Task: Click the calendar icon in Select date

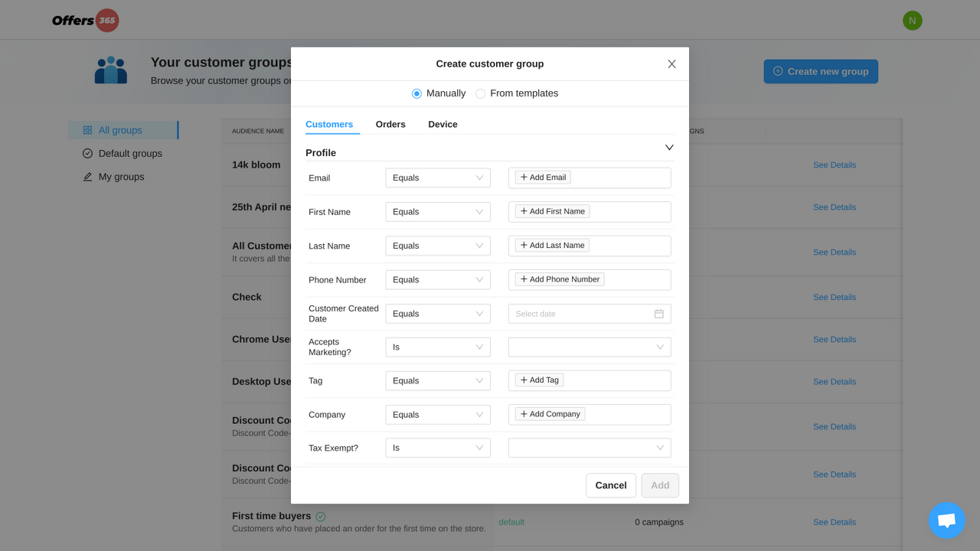Action: 658,314
